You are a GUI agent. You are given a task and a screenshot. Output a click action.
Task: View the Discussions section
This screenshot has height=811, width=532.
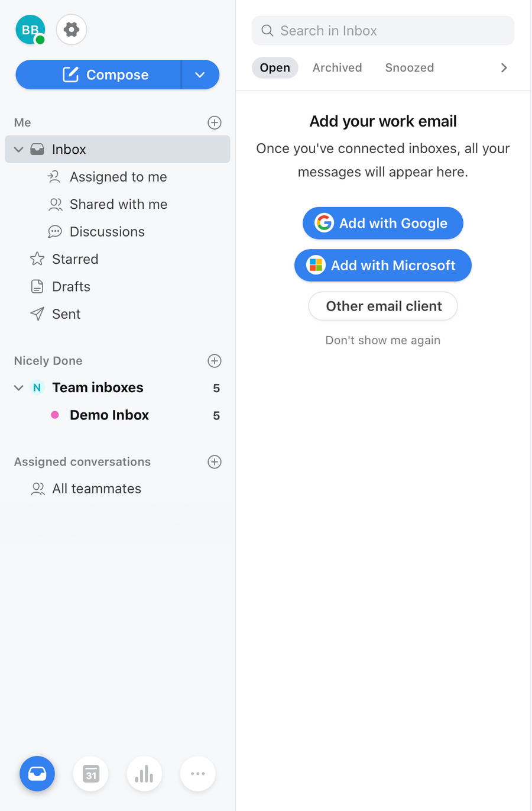107,231
